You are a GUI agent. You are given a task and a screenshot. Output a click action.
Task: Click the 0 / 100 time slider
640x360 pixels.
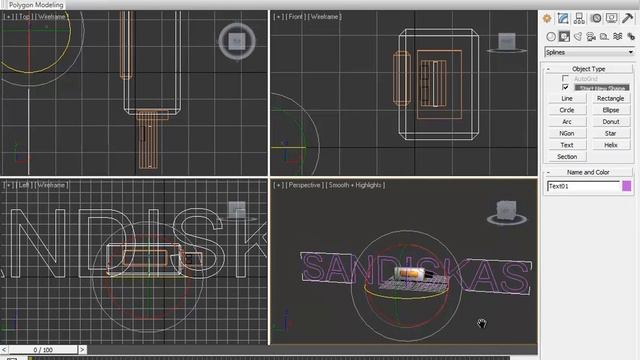pos(43,350)
